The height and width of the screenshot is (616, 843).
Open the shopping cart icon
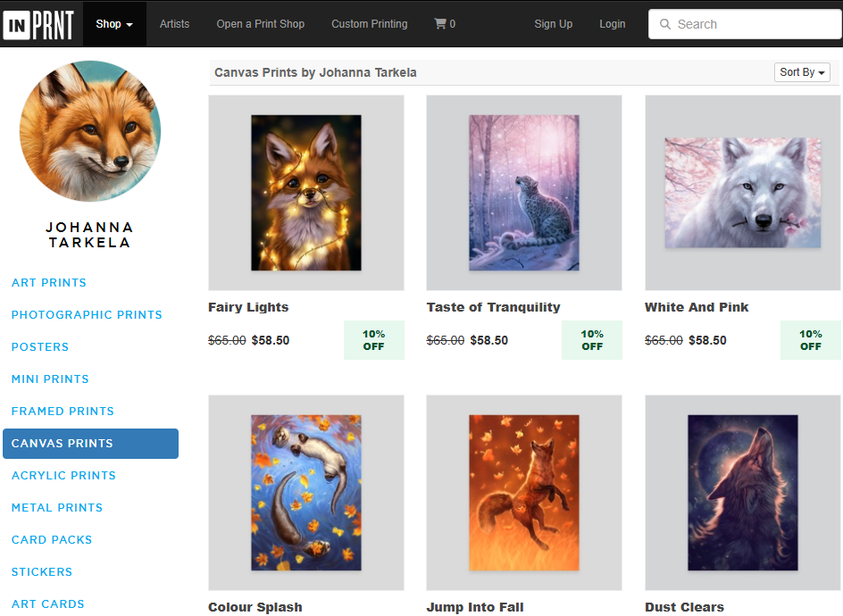click(x=445, y=24)
